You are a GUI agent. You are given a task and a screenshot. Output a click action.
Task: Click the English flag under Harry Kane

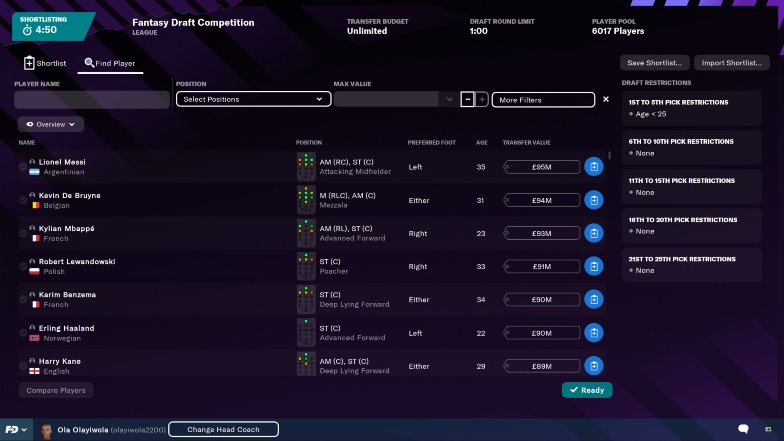click(34, 371)
